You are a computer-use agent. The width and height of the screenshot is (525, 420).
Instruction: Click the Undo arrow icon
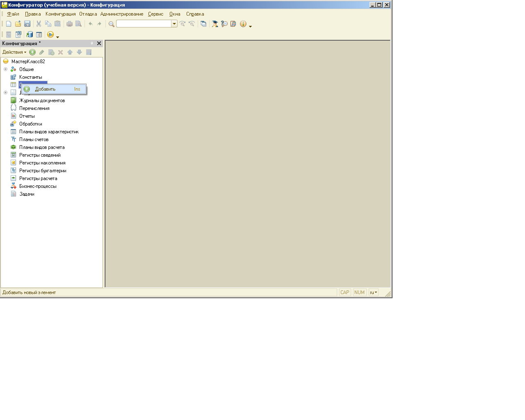[x=90, y=24]
